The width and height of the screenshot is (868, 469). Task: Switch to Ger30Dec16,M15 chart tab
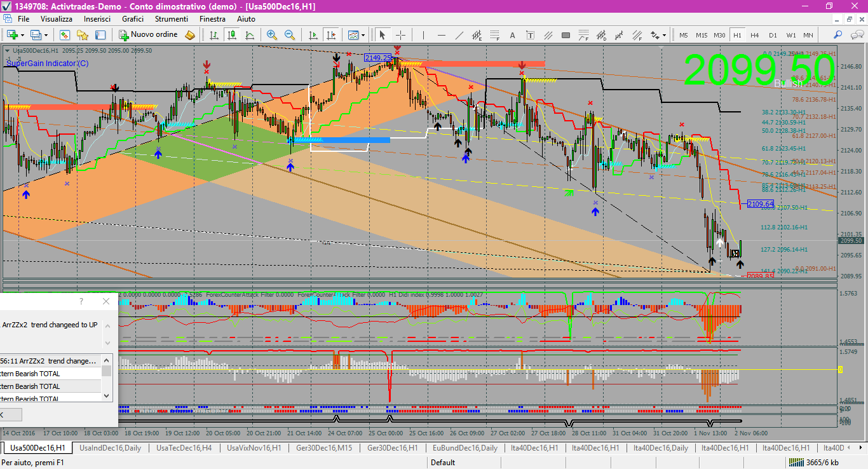coord(324,448)
